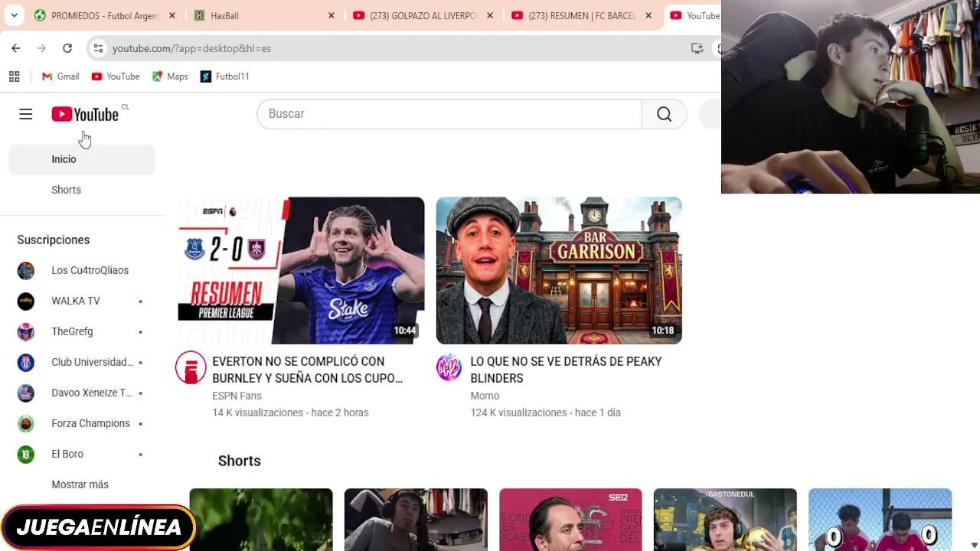Click the Buscar search field
This screenshot has width=980, height=551.
coord(449,114)
